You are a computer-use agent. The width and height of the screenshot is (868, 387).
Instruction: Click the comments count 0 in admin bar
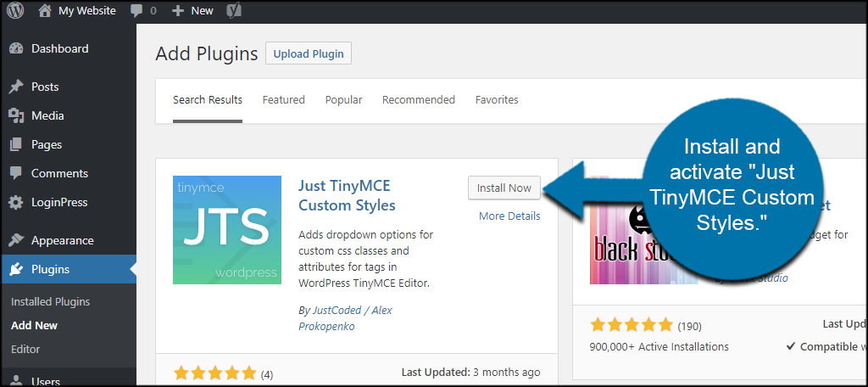[x=153, y=11]
